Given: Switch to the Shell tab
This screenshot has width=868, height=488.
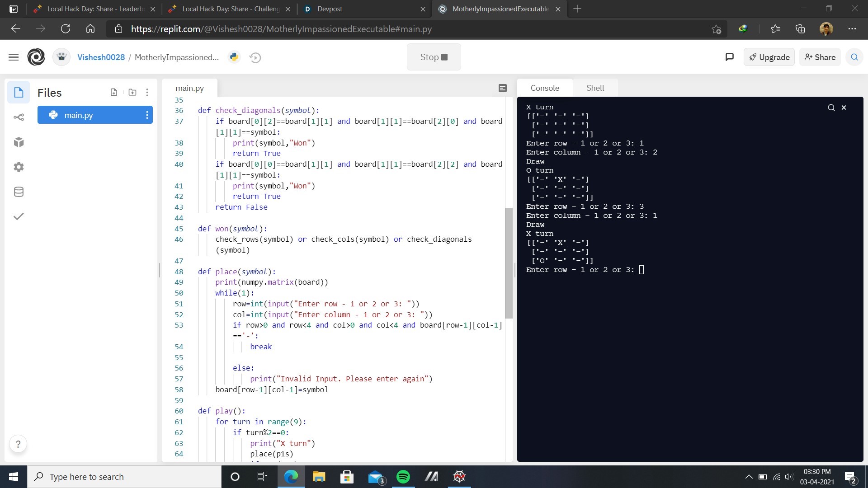Looking at the screenshot, I should click(595, 88).
